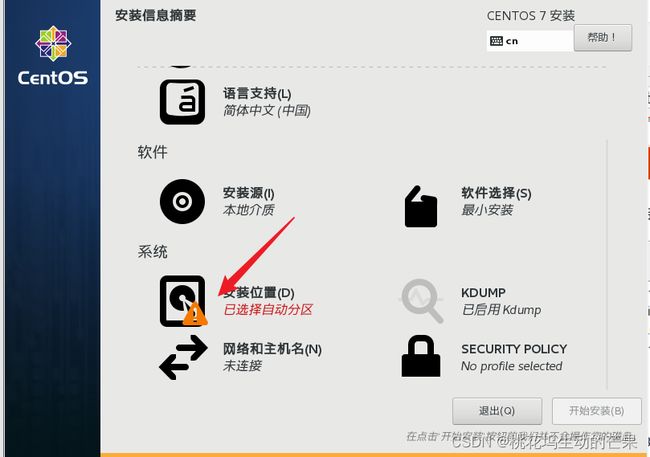Click the orange warning triangle on disk
The height and width of the screenshot is (457, 650).
195,314
